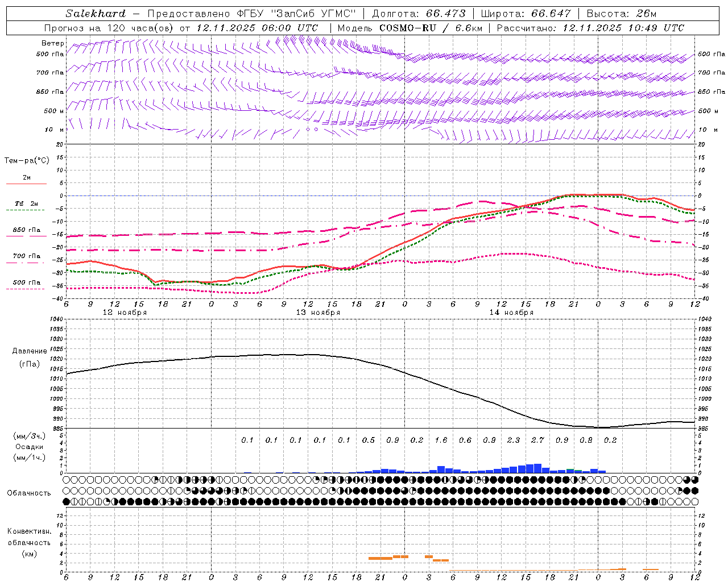728x582 pixels.
Task: Click the 14 ноября date label
Action: click(511, 313)
